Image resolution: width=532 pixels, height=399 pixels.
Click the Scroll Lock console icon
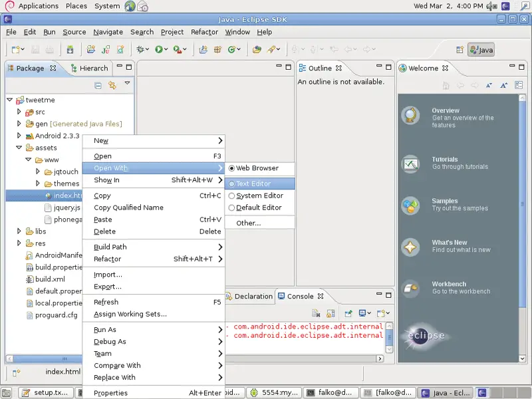331,313
